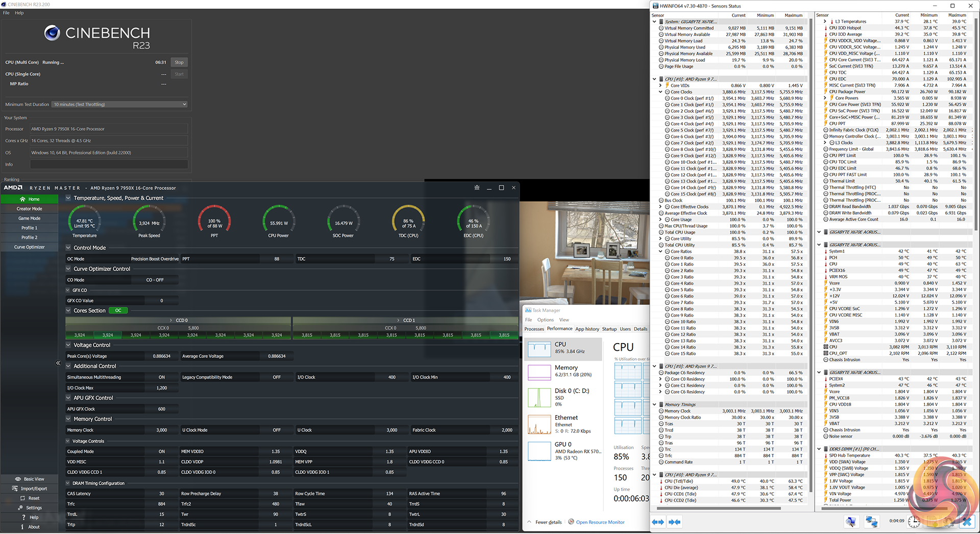The height and width of the screenshot is (534, 980).
Task: Click the Ryzen Master bug report icon
Action: pyautogui.click(x=477, y=188)
